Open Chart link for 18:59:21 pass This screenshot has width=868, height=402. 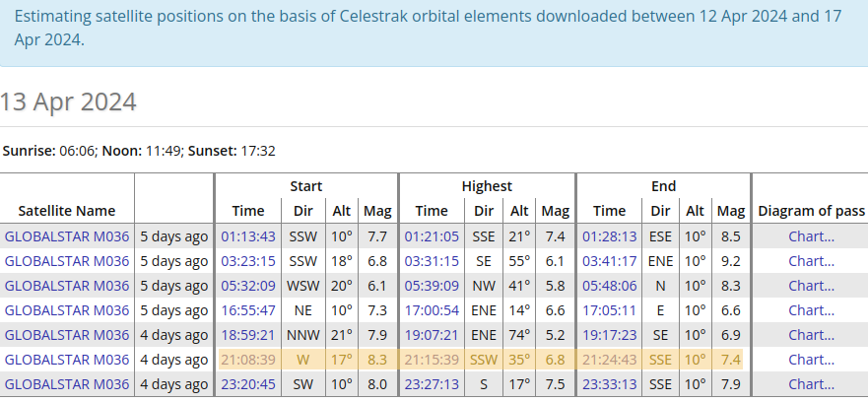pos(811,335)
